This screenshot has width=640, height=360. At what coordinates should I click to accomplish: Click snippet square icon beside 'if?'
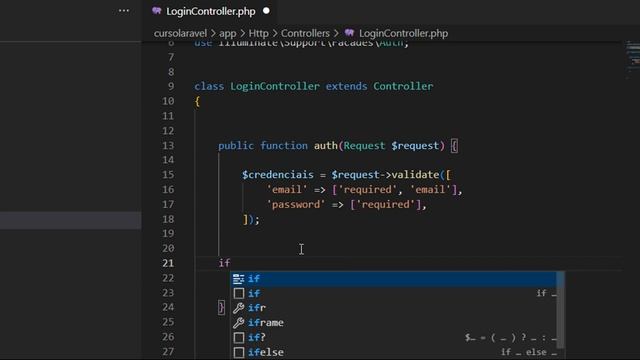[239, 338]
